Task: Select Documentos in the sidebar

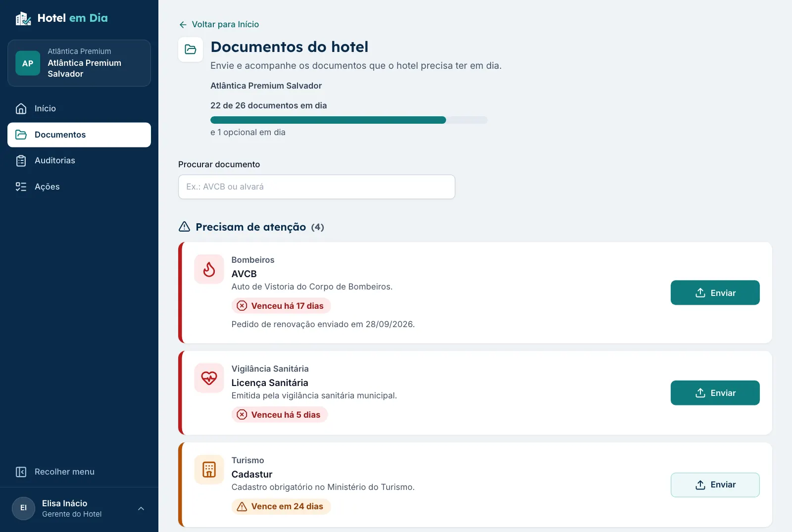Action: (x=79, y=135)
